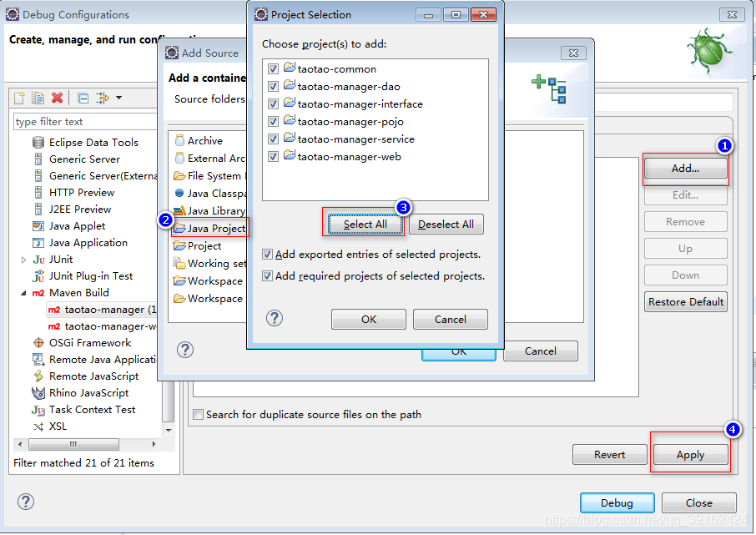Maximize the Project Selection dialog
Viewport: 756px width, 535px height.
(x=456, y=15)
